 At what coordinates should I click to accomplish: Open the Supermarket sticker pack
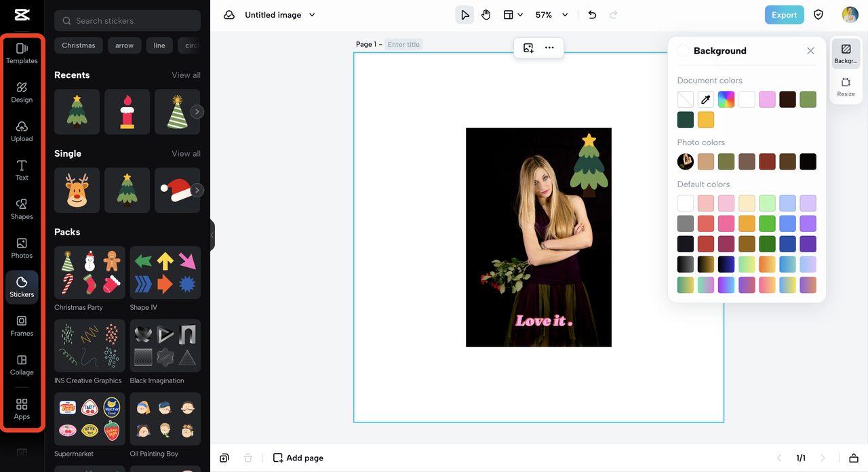[x=90, y=419]
